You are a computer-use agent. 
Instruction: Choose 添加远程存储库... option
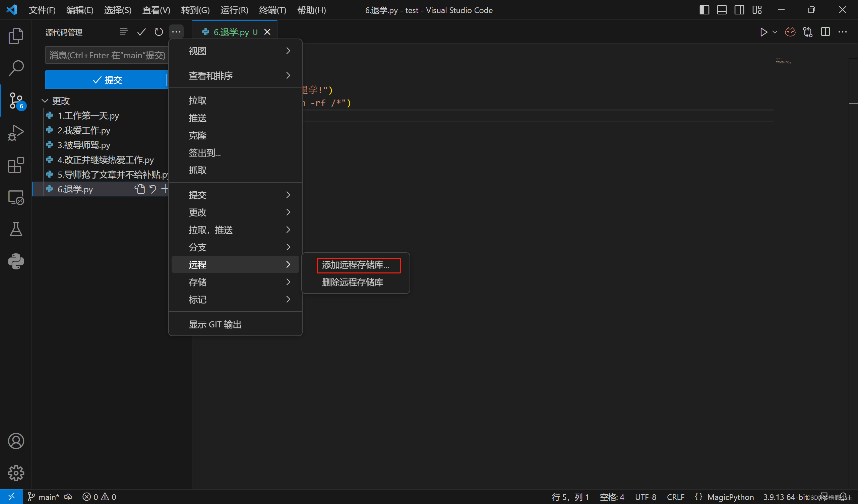click(356, 265)
